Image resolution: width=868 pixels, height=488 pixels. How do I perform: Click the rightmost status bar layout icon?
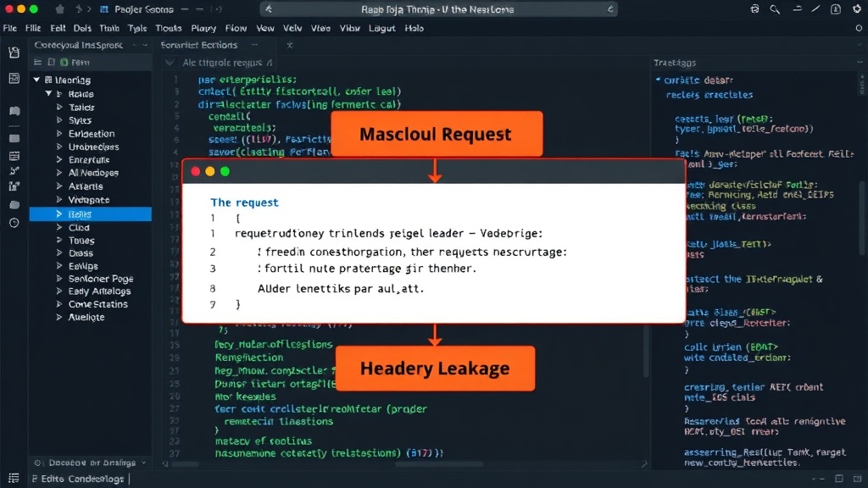tap(858, 479)
